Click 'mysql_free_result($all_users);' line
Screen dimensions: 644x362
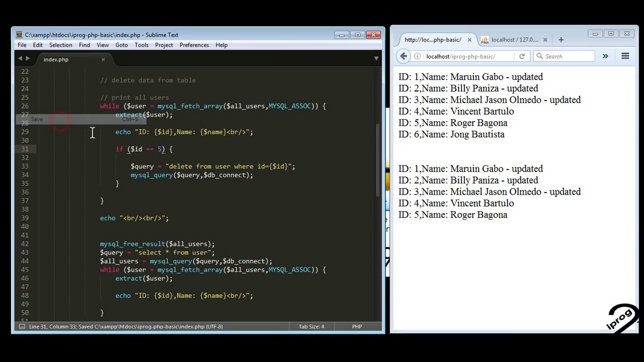(157, 244)
